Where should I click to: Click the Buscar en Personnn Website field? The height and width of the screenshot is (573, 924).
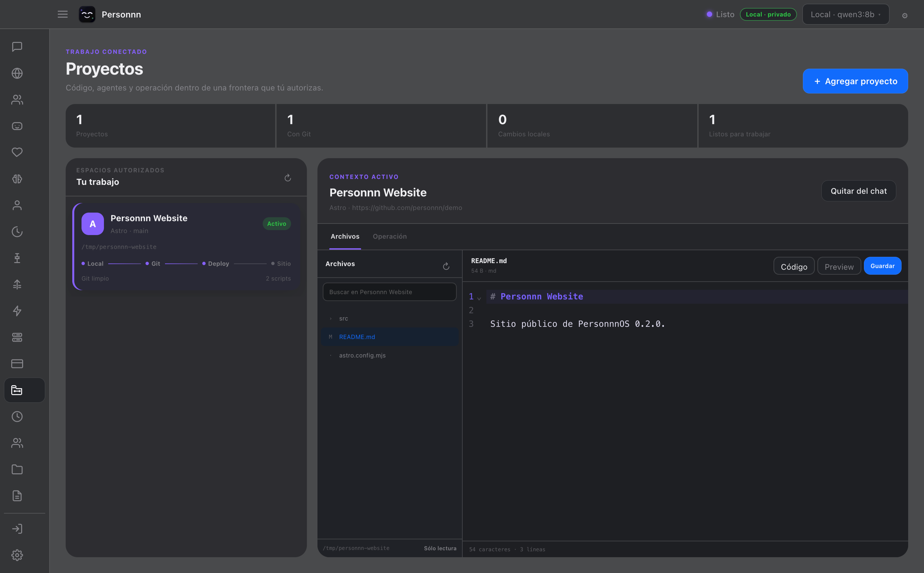[389, 292]
